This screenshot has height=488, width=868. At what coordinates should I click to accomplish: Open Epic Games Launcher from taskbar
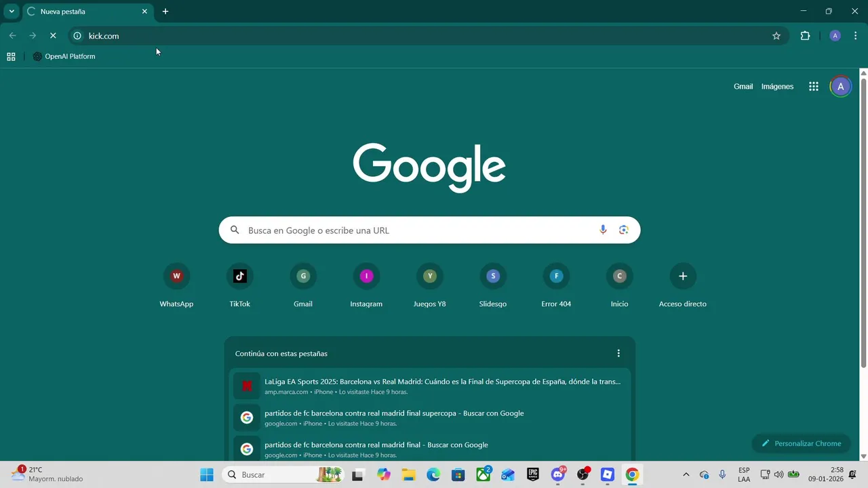[533, 474]
